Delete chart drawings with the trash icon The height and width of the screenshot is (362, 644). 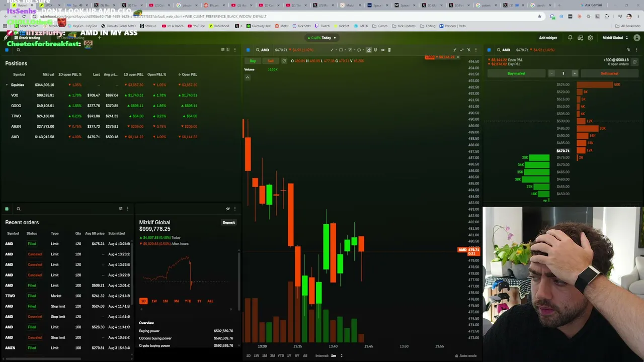[x=389, y=50]
